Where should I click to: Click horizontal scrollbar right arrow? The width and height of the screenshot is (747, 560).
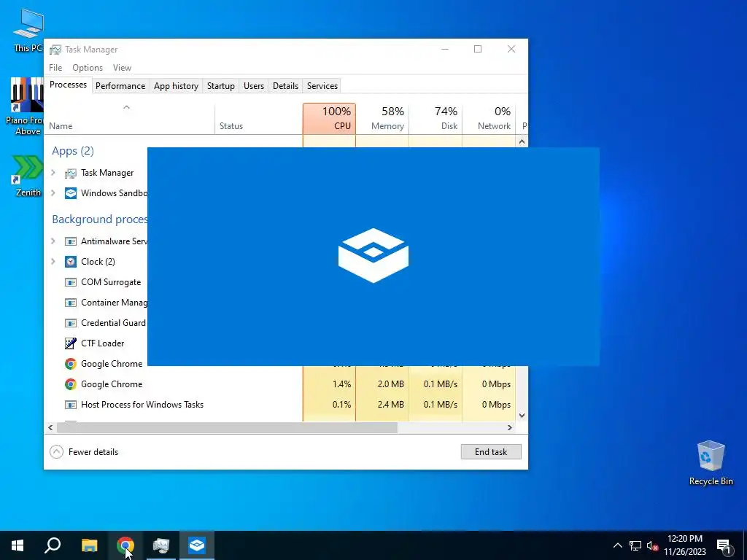[x=510, y=427]
